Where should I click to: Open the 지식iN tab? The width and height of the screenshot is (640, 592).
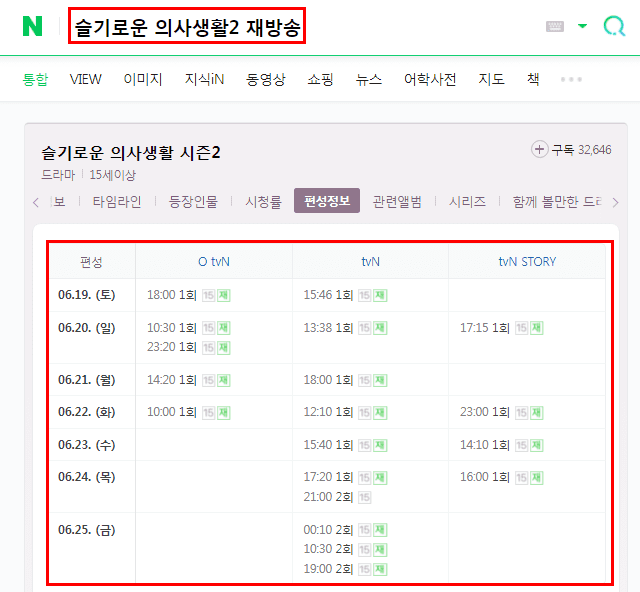click(x=204, y=79)
